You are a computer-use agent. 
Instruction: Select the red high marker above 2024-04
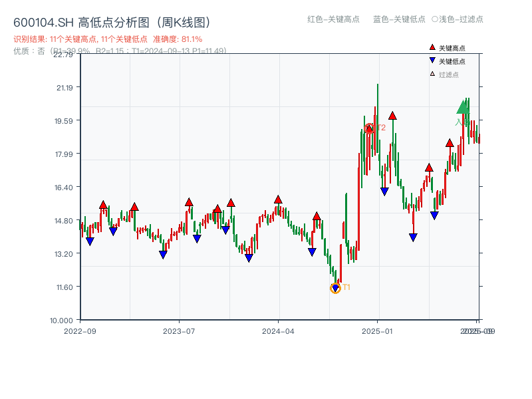[x=278, y=199]
